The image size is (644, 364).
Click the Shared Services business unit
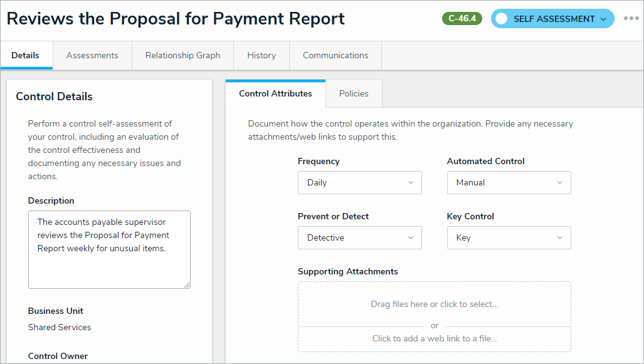pyautogui.click(x=60, y=328)
